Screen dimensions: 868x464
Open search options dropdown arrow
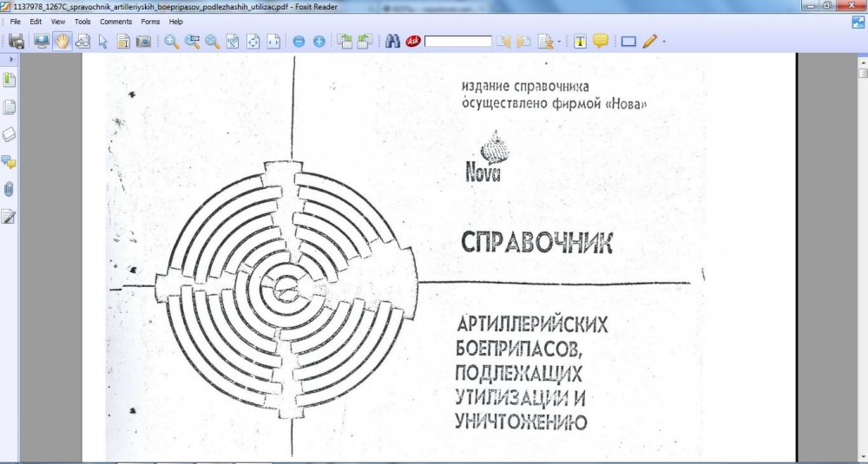tap(559, 42)
